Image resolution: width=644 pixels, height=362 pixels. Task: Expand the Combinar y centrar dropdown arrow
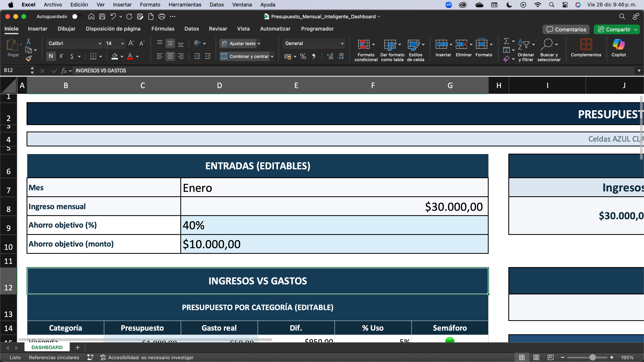[x=272, y=57]
